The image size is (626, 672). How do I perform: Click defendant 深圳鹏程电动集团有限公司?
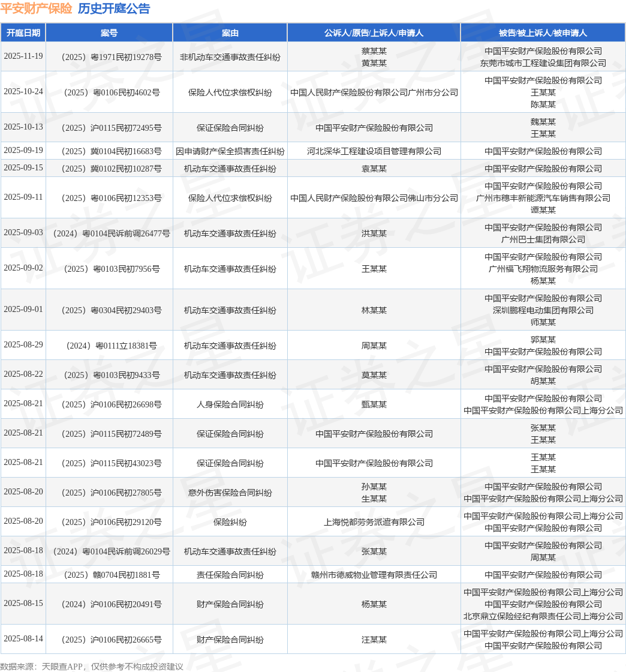pos(543,310)
